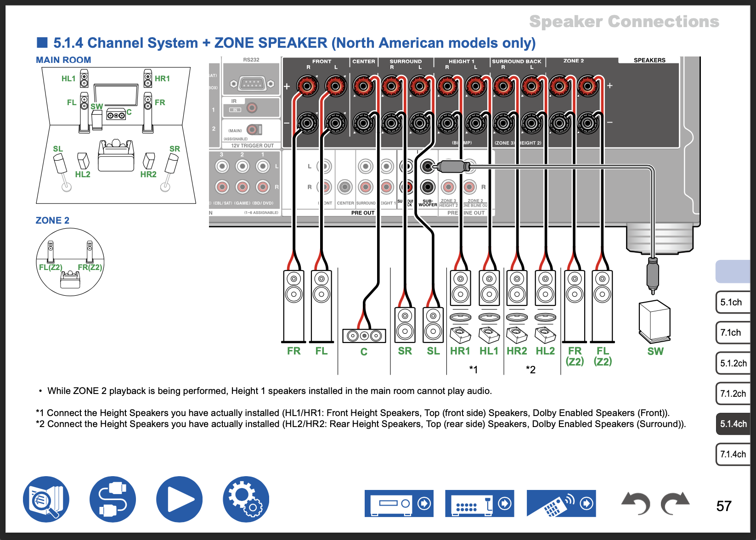Click the ZONE 2 circular diagram
Viewport: 756px width, 540px height.
point(70,262)
